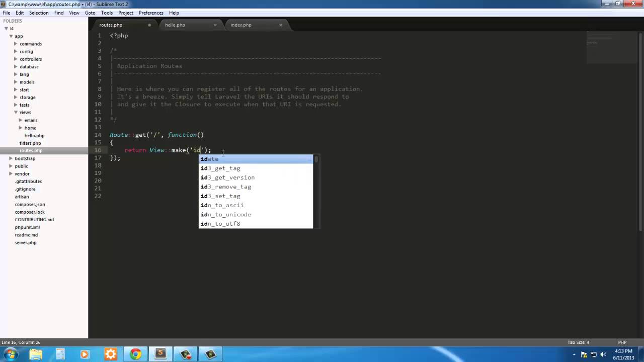Open the Find menu

[x=59, y=13]
